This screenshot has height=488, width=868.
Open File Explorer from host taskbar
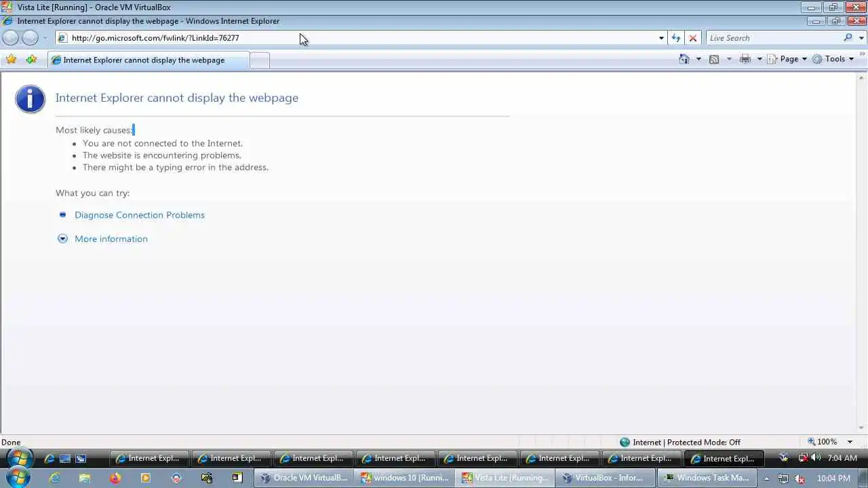(85, 478)
